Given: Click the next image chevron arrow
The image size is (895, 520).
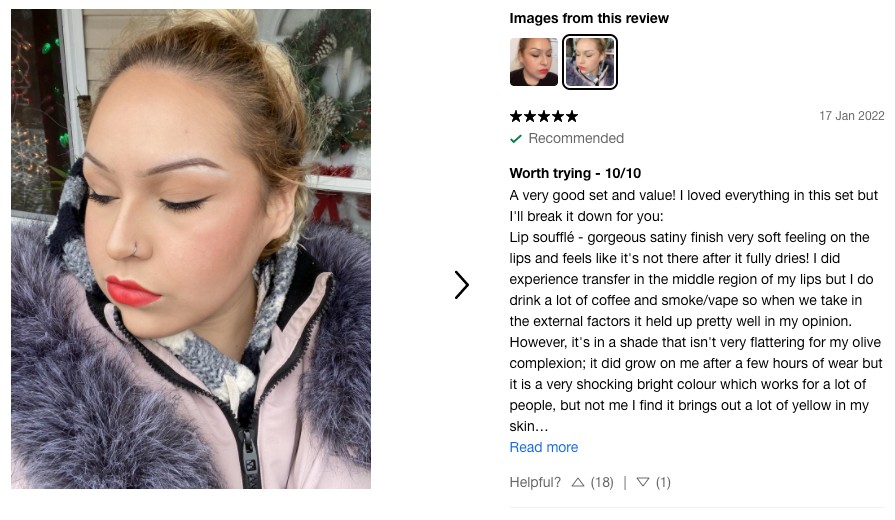Looking at the screenshot, I should click(x=462, y=285).
